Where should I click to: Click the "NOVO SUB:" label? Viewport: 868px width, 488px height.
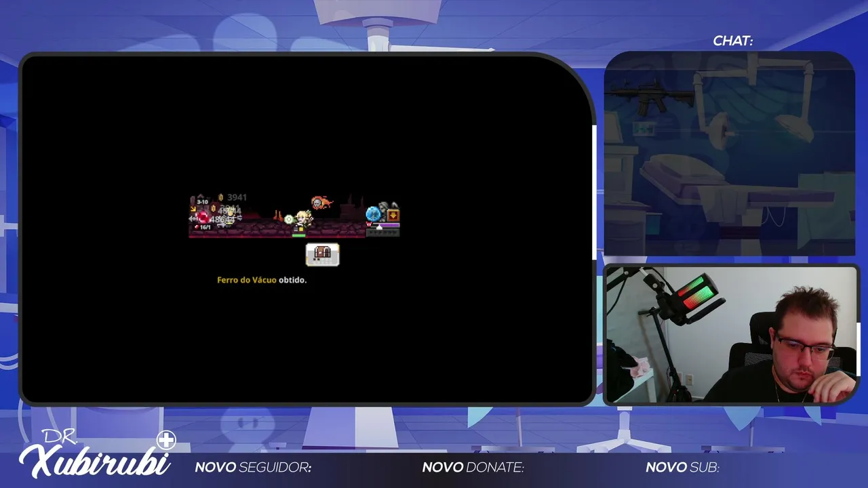pyautogui.click(x=682, y=468)
